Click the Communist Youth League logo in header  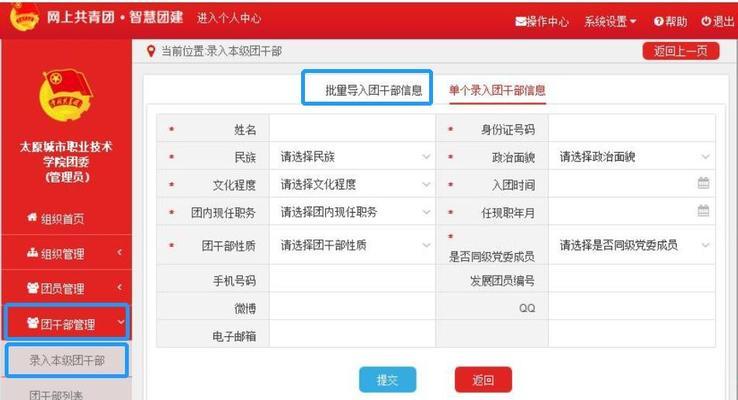click(x=24, y=16)
